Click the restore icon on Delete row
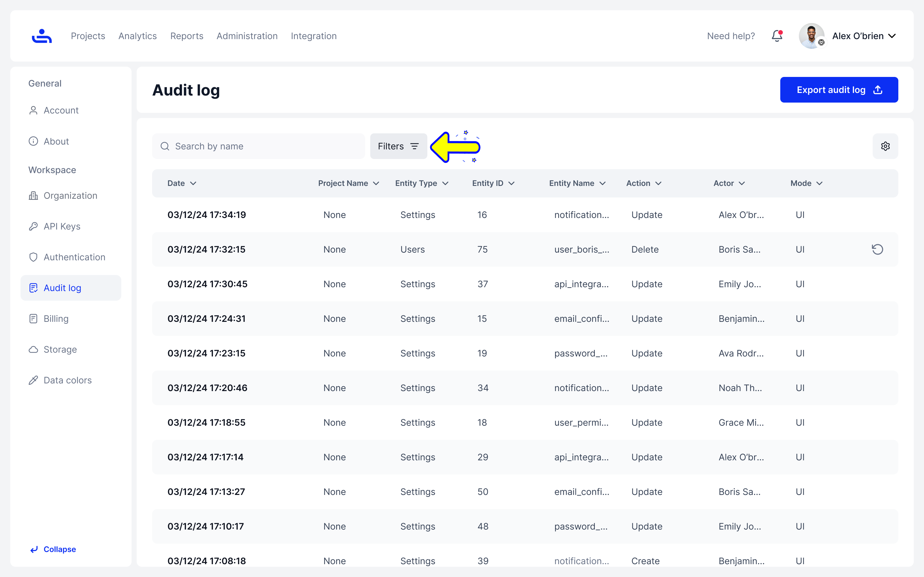 pos(877,249)
